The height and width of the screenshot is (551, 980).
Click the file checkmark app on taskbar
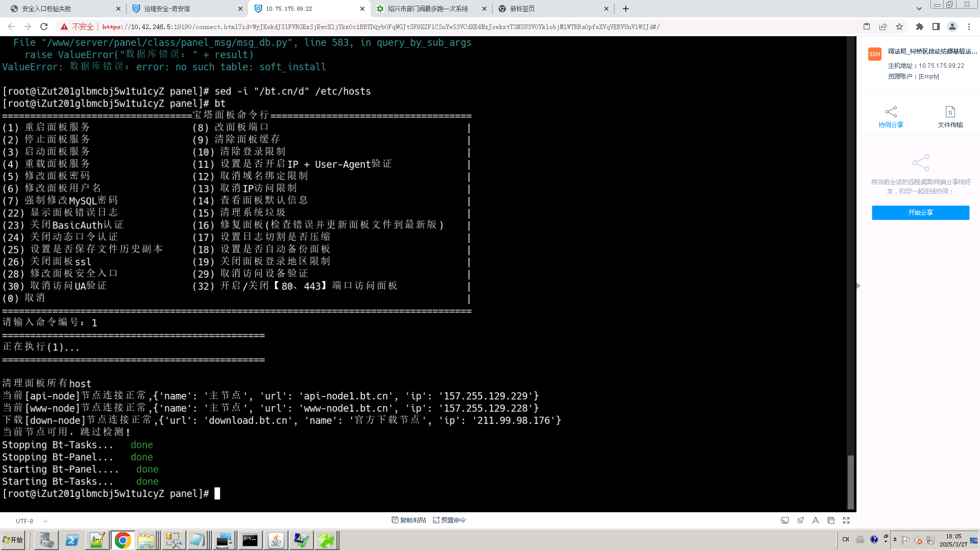point(301,540)
